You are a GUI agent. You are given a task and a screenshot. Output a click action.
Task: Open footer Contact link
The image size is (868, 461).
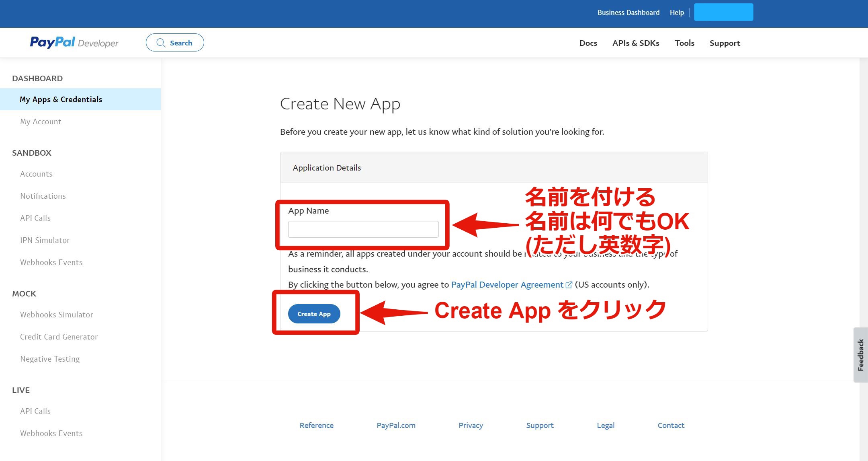pyautogui.click(x=671, y=425)
